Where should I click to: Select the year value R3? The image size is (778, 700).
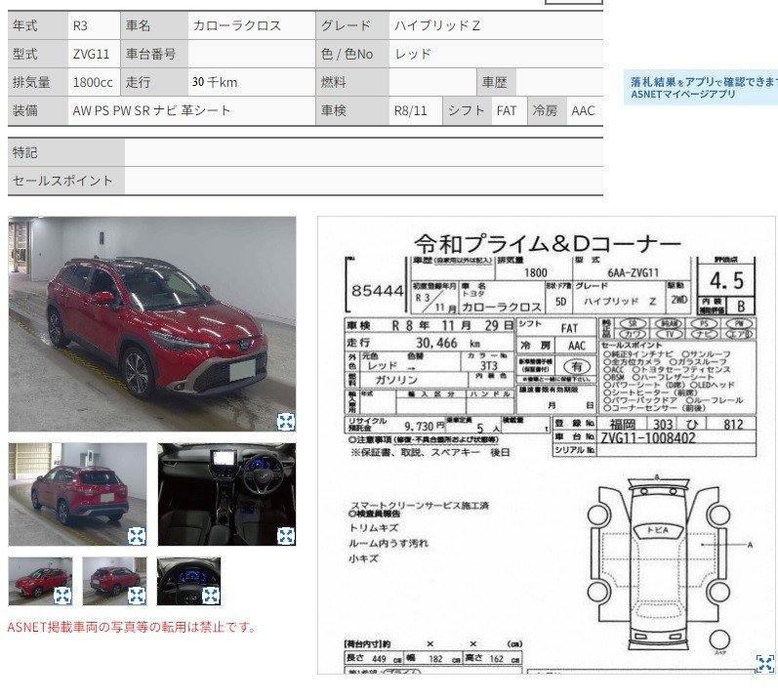(80, 25)
